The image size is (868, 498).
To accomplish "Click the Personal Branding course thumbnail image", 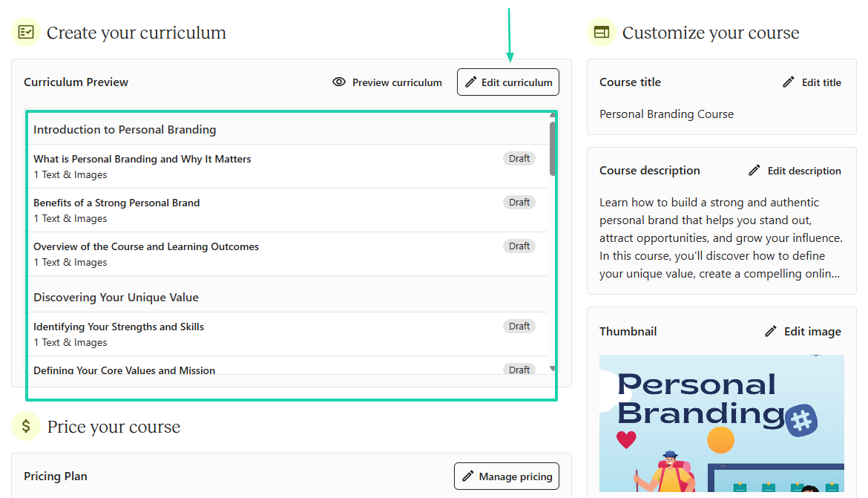I will [x=721, y=423].
